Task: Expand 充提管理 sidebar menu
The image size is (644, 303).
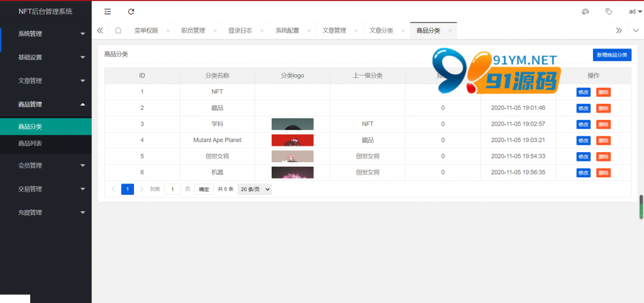Action: (x=46, y=212)
